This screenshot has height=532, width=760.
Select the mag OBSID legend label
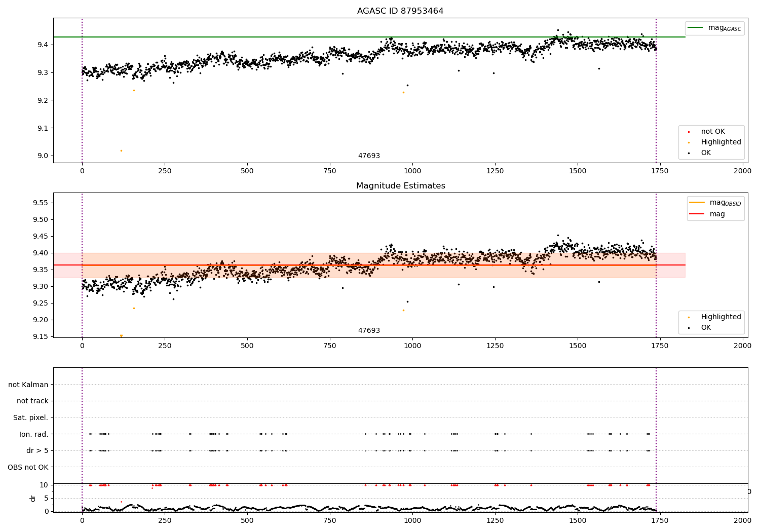725,203
